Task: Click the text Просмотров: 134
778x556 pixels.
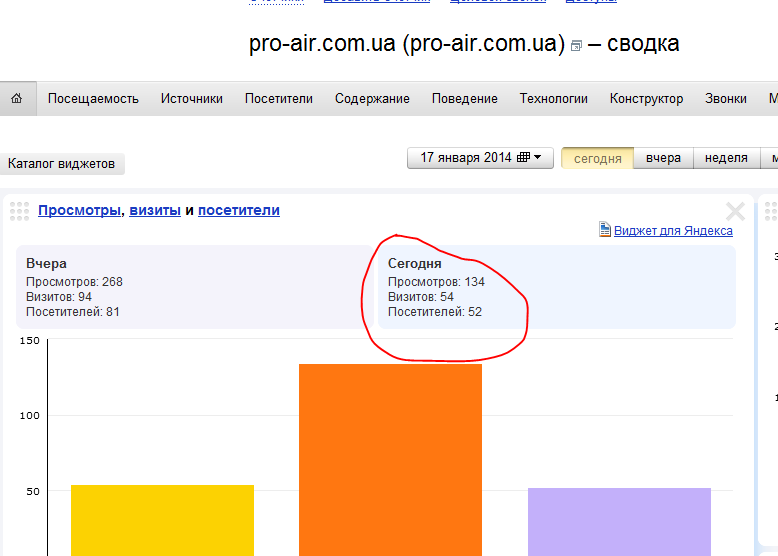Action: [436, 282]
